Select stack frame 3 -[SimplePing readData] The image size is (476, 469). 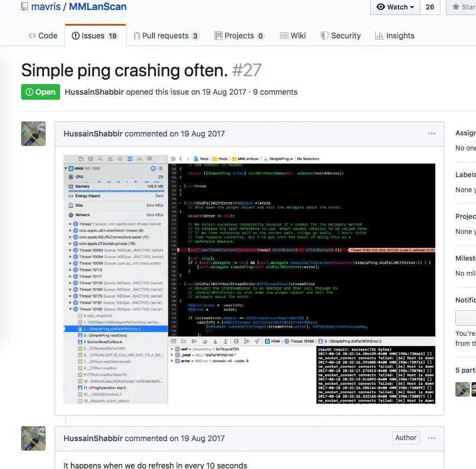116,335
